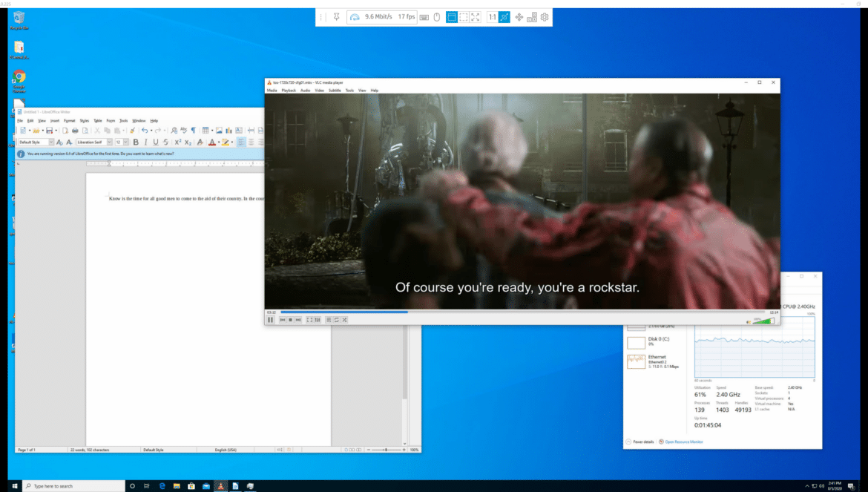Open the VLC Audio menu
Screen dimensions: 868x492
click(x=305, y=91)
